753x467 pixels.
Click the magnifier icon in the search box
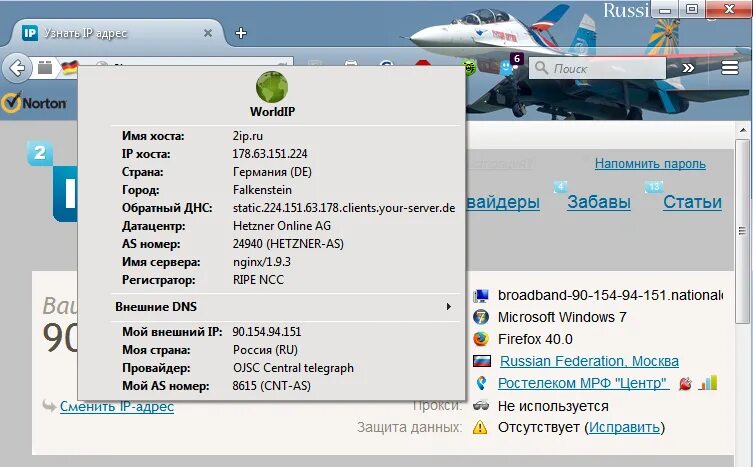pyautogui.click(x=541, y=68)
